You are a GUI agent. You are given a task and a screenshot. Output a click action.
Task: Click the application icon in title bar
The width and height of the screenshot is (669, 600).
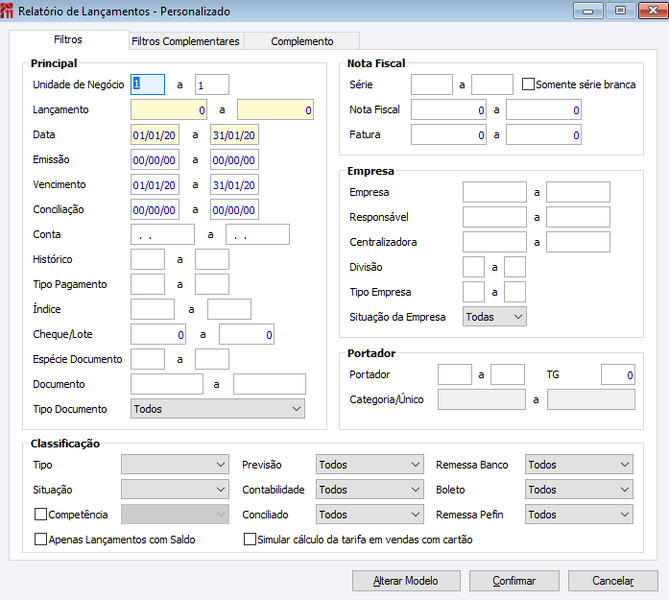click(x=7, y=11)
